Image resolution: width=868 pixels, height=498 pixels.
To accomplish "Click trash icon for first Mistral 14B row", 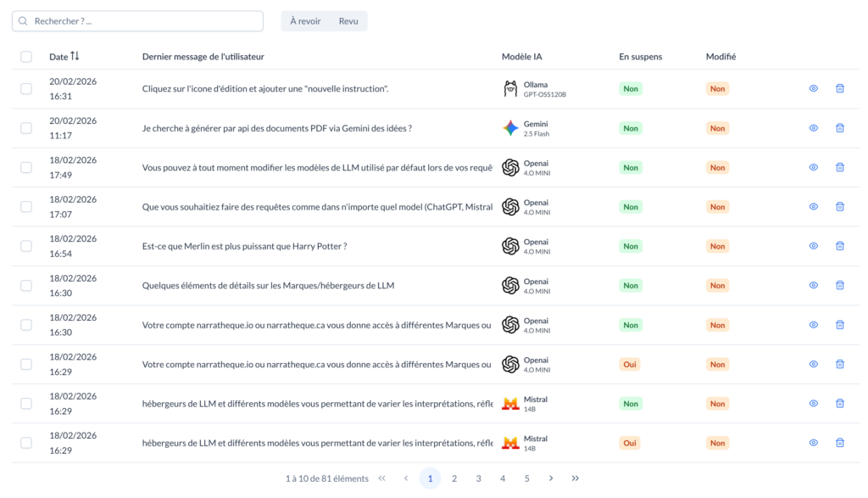I will point(840,404).
